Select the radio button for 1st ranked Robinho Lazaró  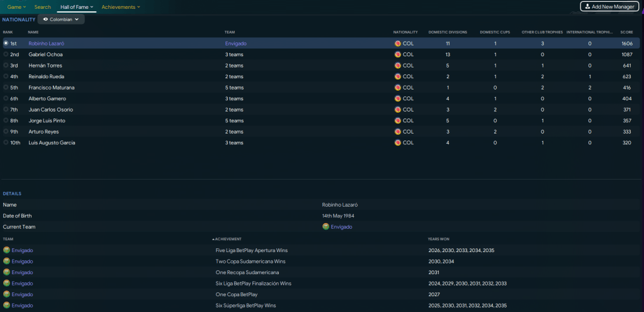6,43
